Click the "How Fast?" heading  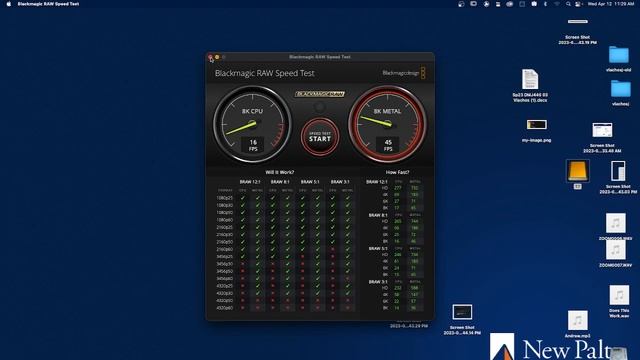pyautogui.click(x=397, y=172)
